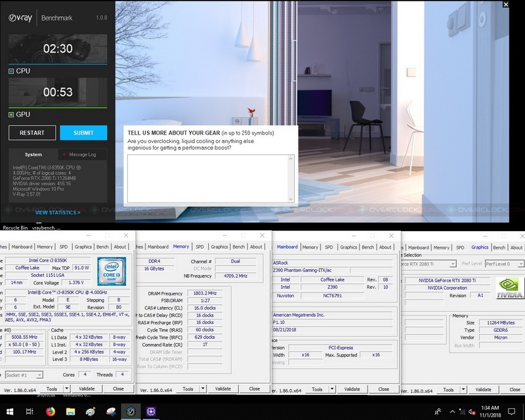Select the Mainboard tab in the Graphics CPU-Z window
Screen dimensions: 525x420
tap(418, 247)
